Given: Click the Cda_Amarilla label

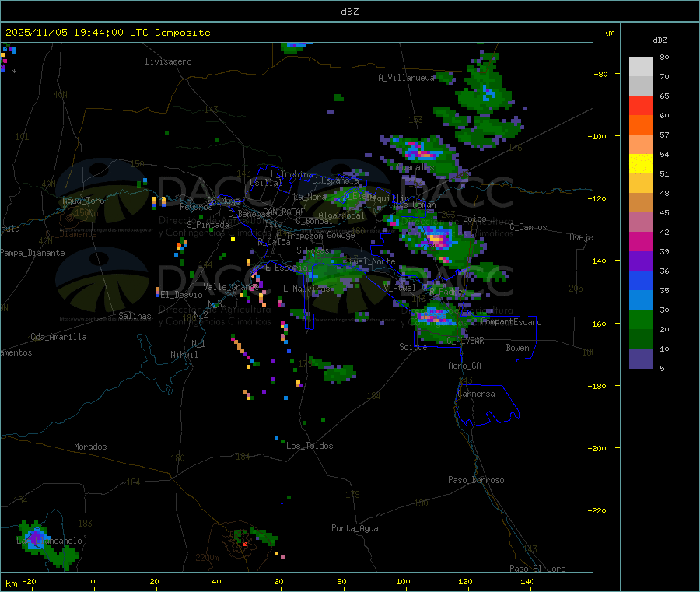Looking at the screenshot, I should (x=58, y=337).
